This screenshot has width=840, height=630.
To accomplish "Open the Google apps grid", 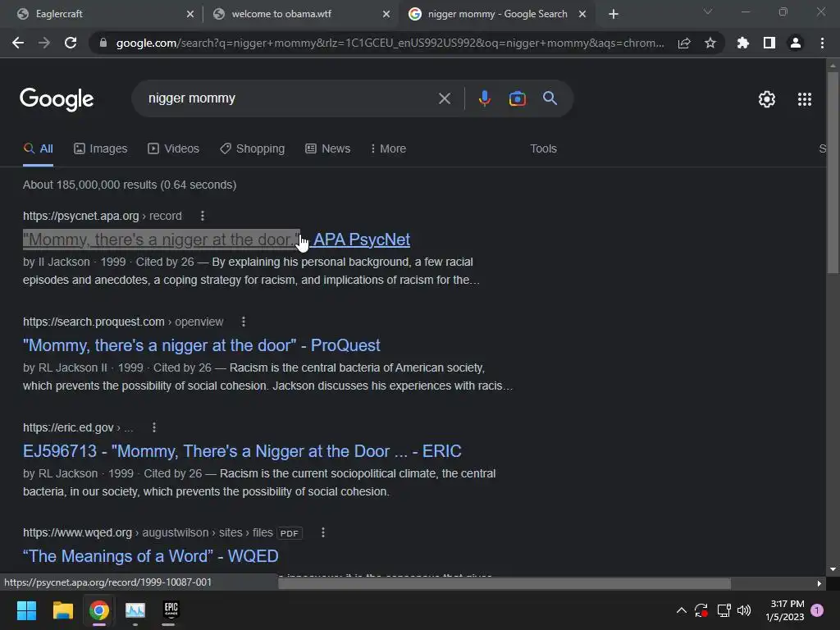I will tap(805, 99).
